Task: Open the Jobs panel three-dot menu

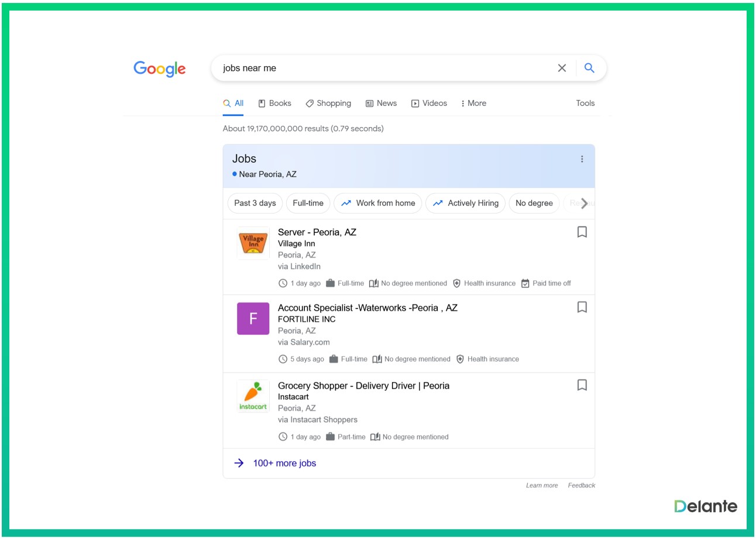Action: pos(582,159)
